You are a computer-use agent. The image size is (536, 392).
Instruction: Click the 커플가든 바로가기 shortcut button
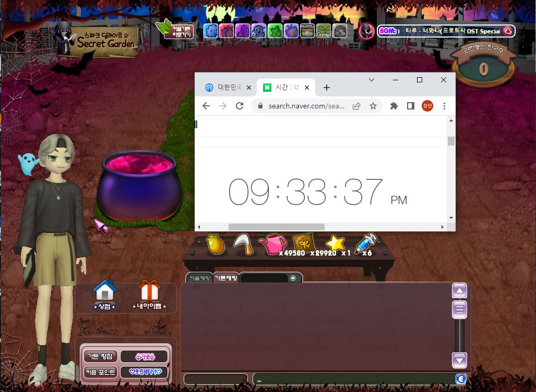(x=175, y=30)
